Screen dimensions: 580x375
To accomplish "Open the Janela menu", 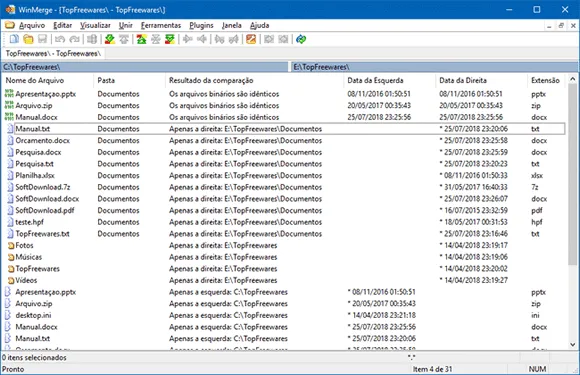I will tap(232, 25).
